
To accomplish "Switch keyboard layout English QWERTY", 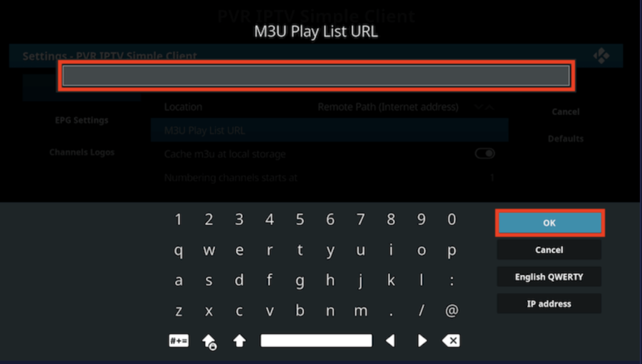I will 549,277.
